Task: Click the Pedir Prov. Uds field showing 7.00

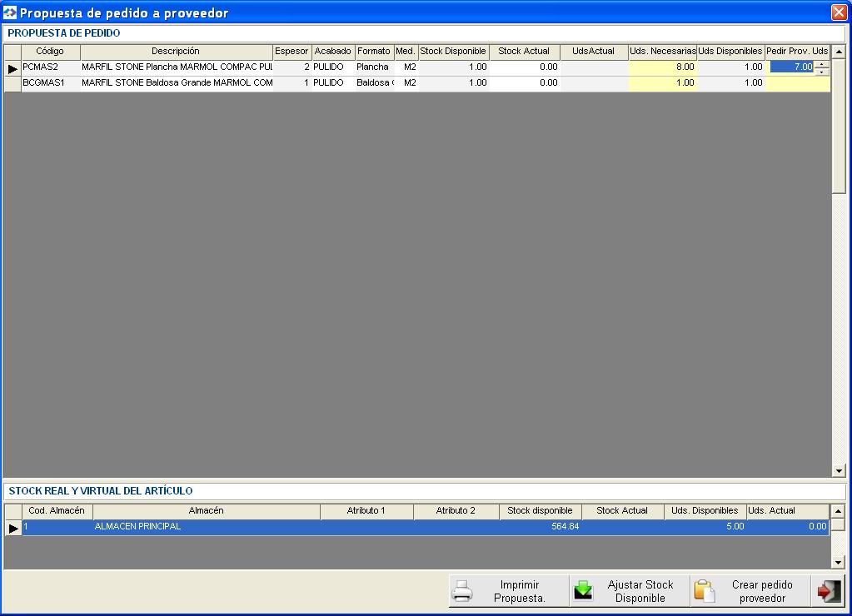Action: point(792,67)
